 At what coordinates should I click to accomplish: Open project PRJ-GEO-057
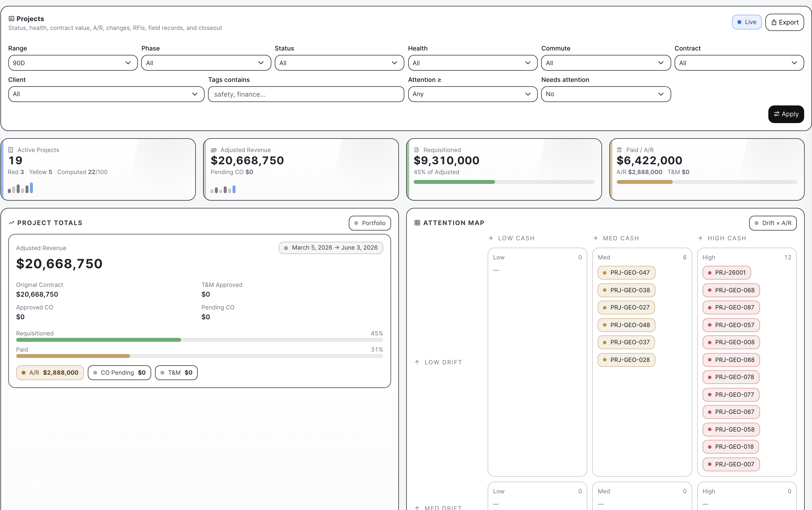coord(731,325)
